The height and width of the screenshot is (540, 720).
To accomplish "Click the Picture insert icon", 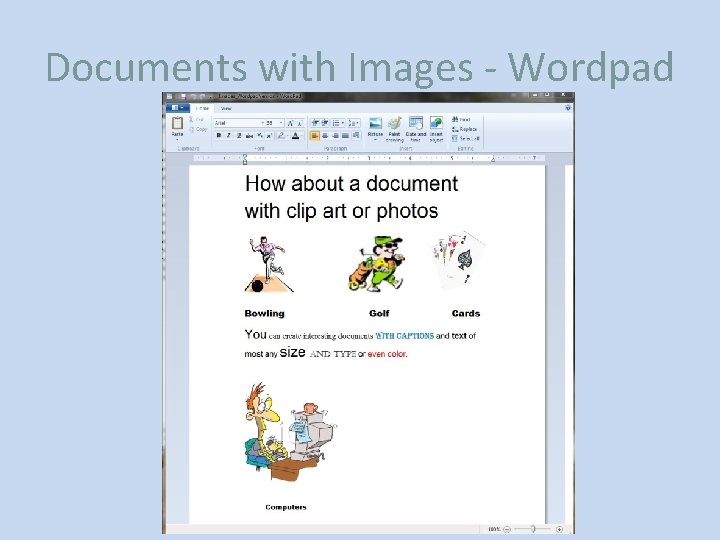I will tap(375, 123).
